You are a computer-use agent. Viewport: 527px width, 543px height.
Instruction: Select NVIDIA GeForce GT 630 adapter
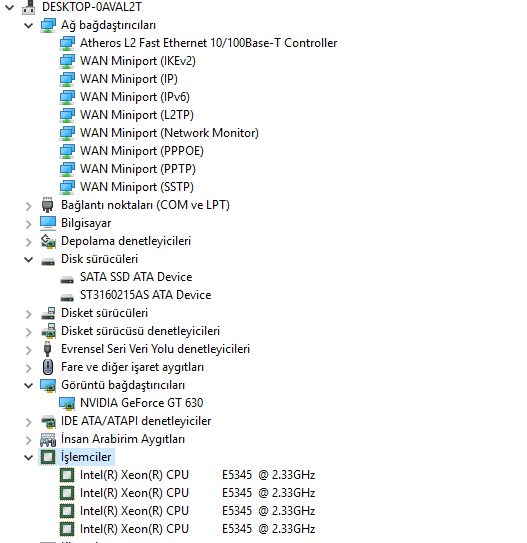(x=142, y=403)
